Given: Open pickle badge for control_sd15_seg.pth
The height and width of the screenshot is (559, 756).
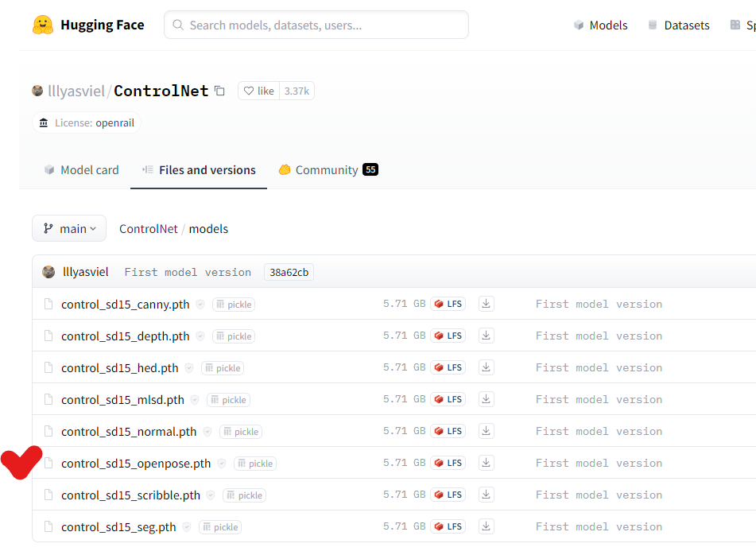Looking at the screenshot, I should pyautogui.click(x=220, y=528).
